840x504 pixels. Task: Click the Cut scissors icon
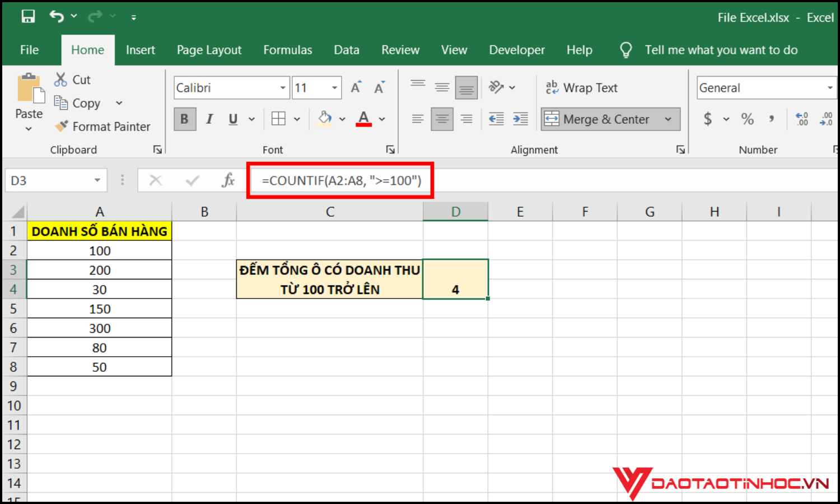point(60,80)
